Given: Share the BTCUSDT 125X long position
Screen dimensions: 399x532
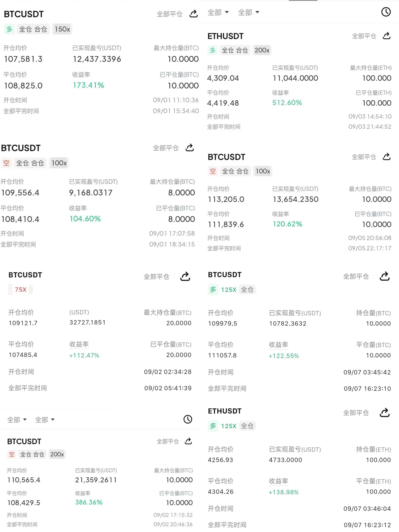Looking at the screenshot, I should (x=385, y=276).
